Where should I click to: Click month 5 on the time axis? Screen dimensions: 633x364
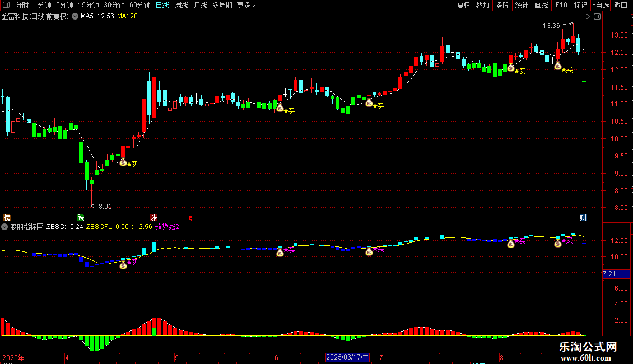[176, 357]
